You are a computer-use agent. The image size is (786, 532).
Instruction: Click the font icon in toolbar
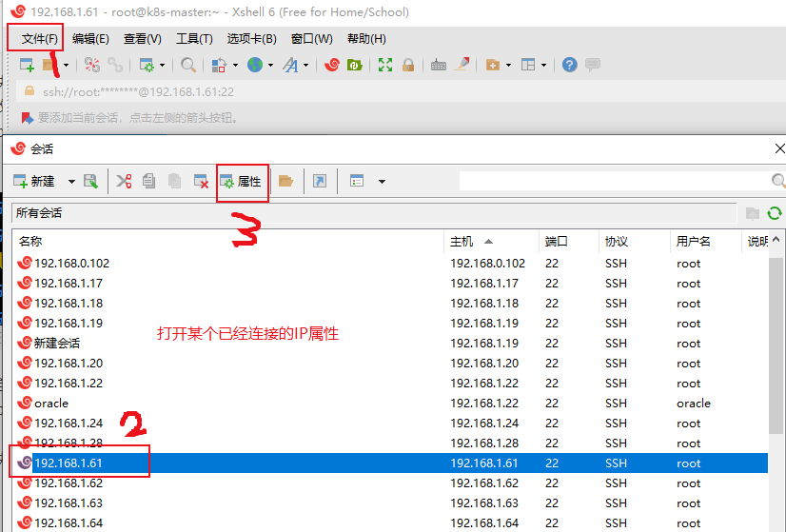290,65
